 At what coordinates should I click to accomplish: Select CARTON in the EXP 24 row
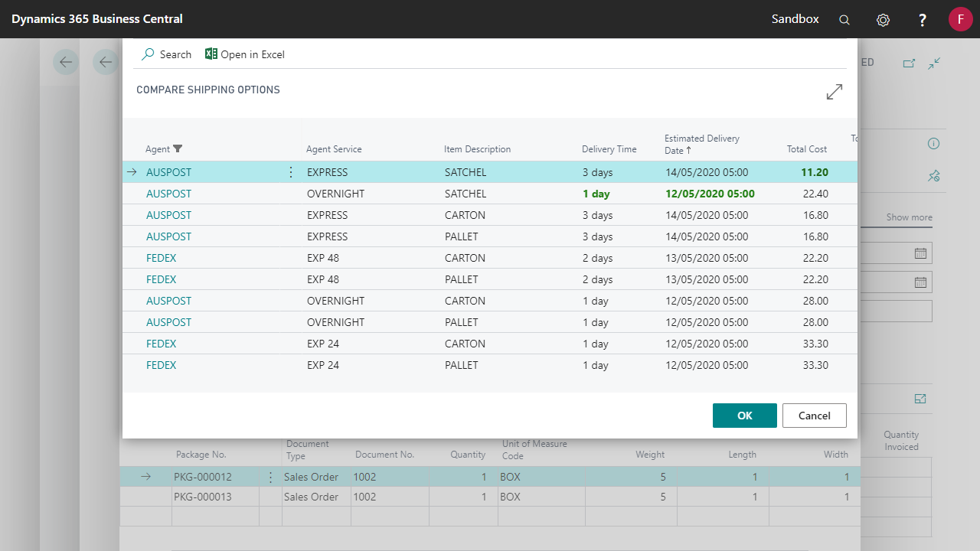465,344
